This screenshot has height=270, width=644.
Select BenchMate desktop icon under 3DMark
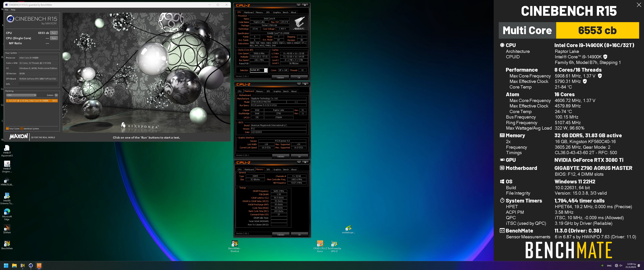pos(7,245)
